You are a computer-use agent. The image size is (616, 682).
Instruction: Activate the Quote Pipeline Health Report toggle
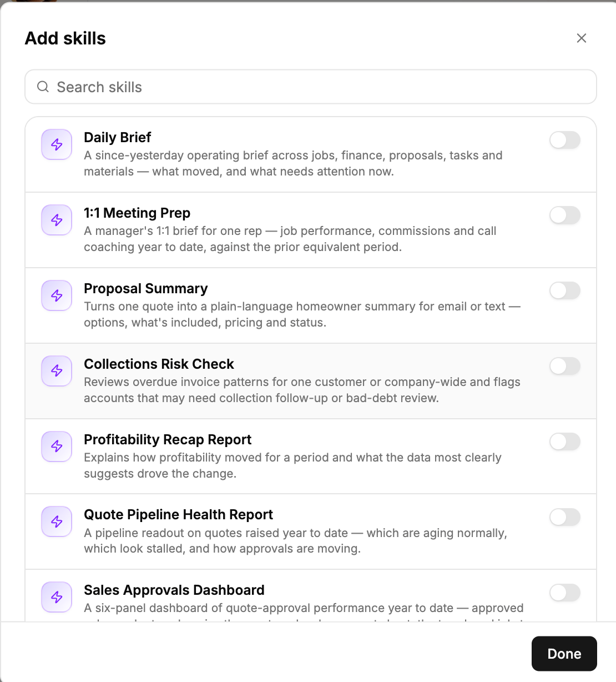click(565, 517)
